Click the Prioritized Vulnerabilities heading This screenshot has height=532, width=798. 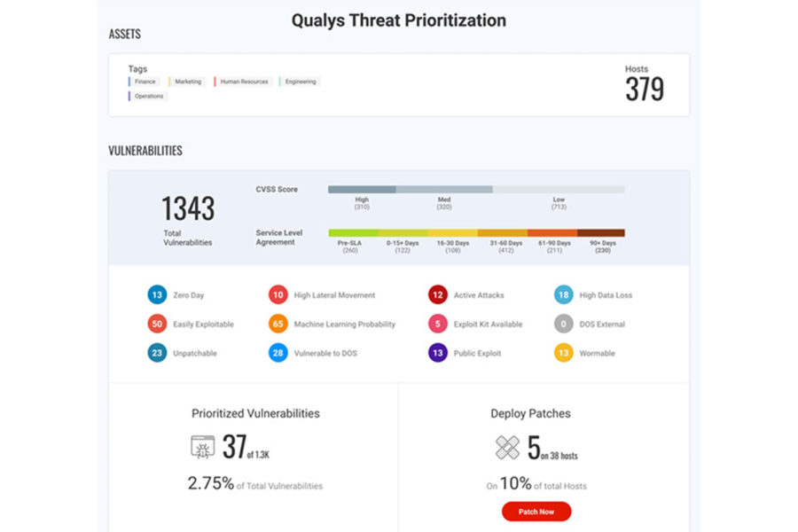pyautogui.click(x=255, y=413)
